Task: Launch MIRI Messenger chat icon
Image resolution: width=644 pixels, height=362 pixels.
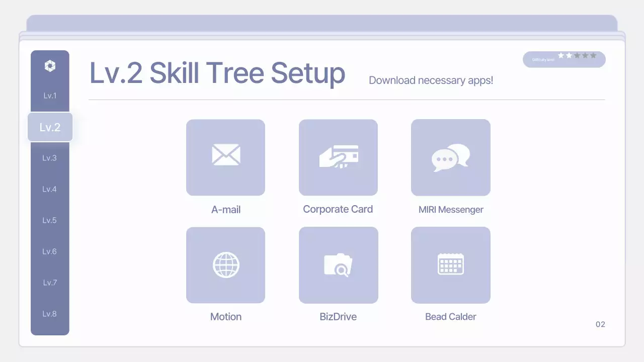Action: pos(450,156)
